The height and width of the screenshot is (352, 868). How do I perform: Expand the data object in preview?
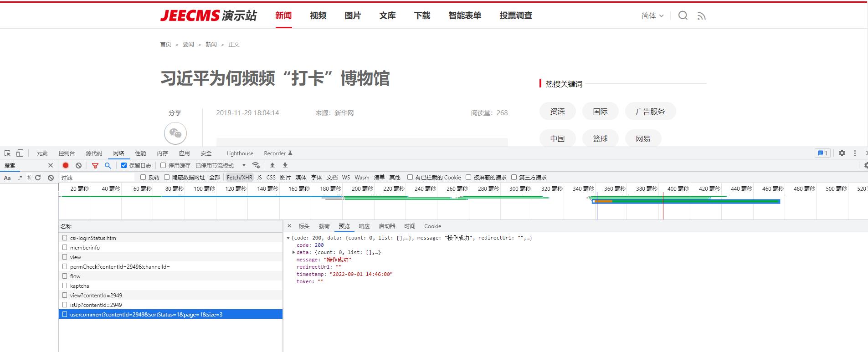click(x=294, y=252)
